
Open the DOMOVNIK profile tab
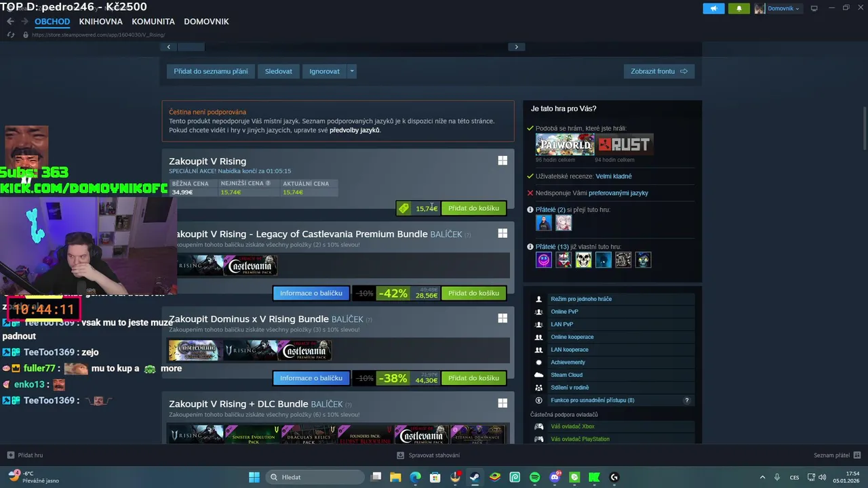[x=206, y=21]
